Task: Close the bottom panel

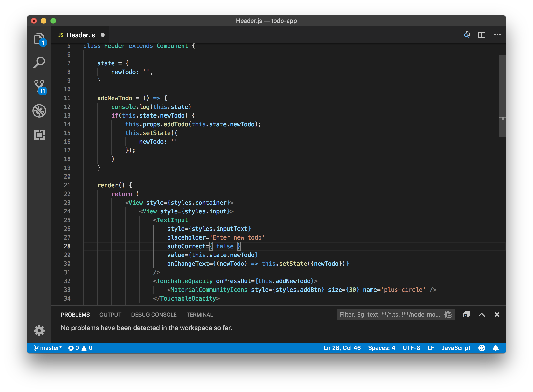Action: pyautogui.click(x=497, y=315)
